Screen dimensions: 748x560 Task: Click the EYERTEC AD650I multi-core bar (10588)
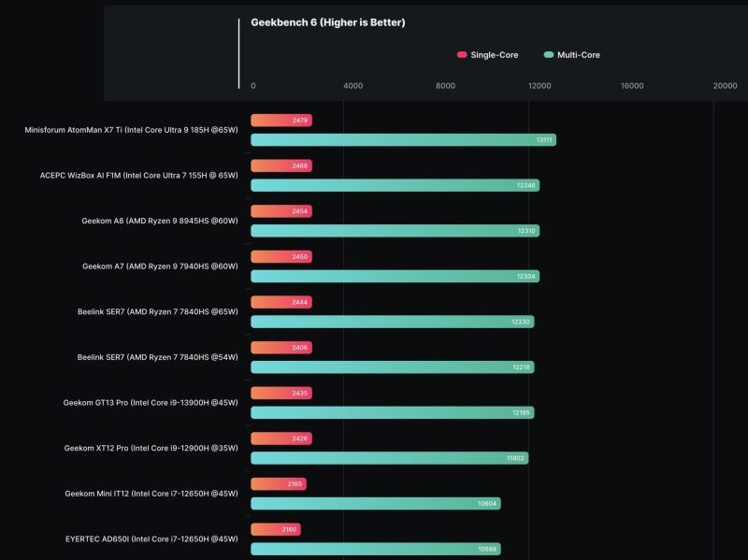click(375, 549)
